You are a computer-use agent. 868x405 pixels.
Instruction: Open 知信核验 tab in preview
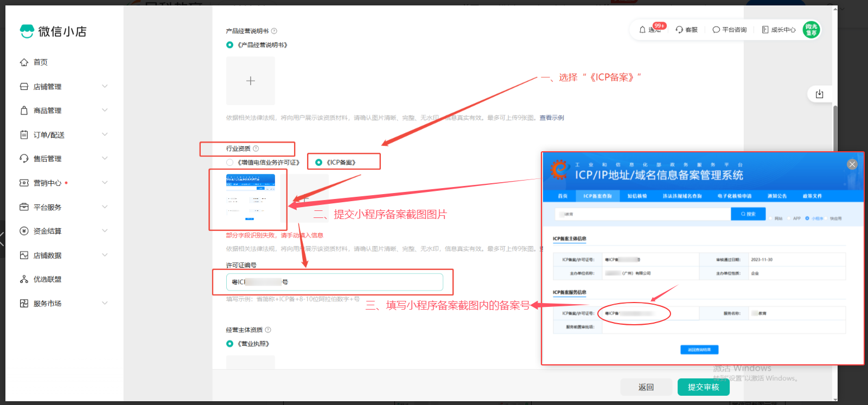(637, 196)
